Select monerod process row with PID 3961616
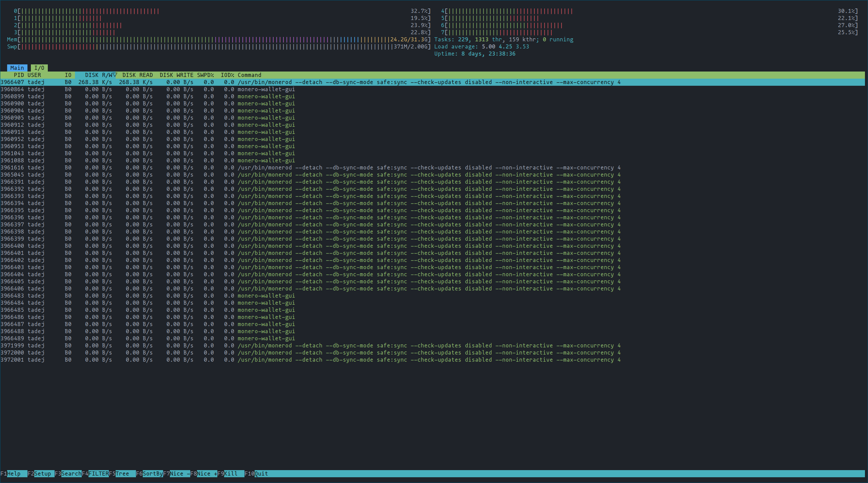This screenshot has height=483, width=868. pos(433,167)
